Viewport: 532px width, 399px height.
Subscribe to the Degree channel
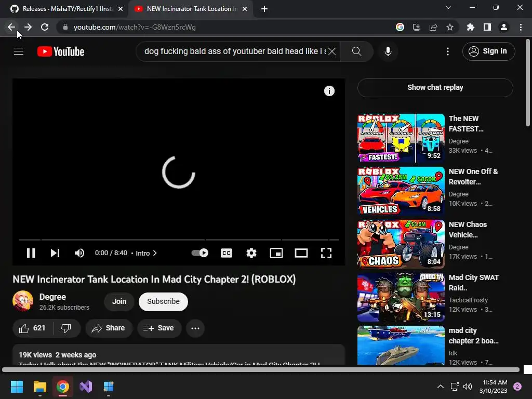[x=163, y=302]
